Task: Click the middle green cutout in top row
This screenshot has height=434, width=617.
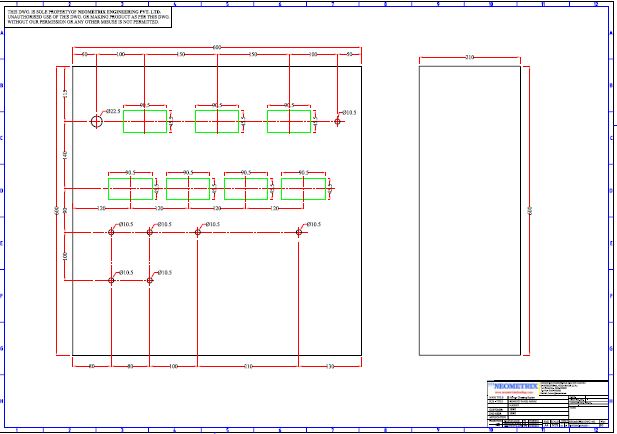Action: (216, 121)
